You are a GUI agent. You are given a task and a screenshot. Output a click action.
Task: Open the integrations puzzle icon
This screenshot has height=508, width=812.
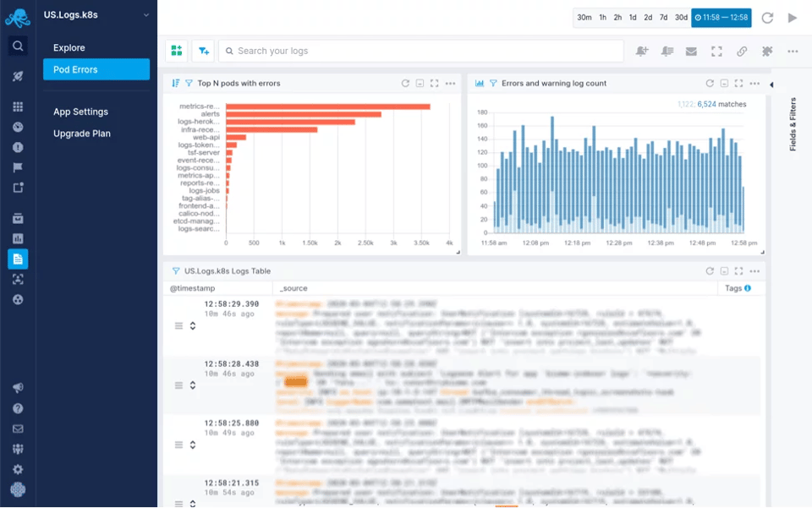[x=767, y=52]
